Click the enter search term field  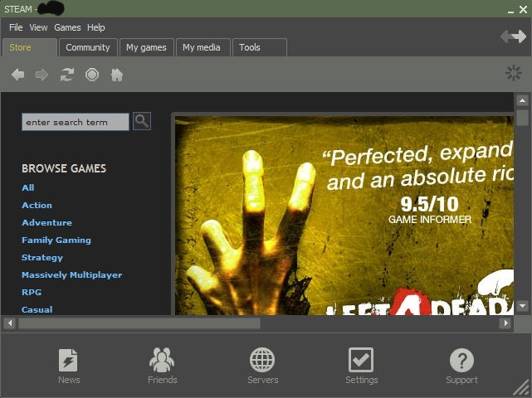[x=75, y=122]
